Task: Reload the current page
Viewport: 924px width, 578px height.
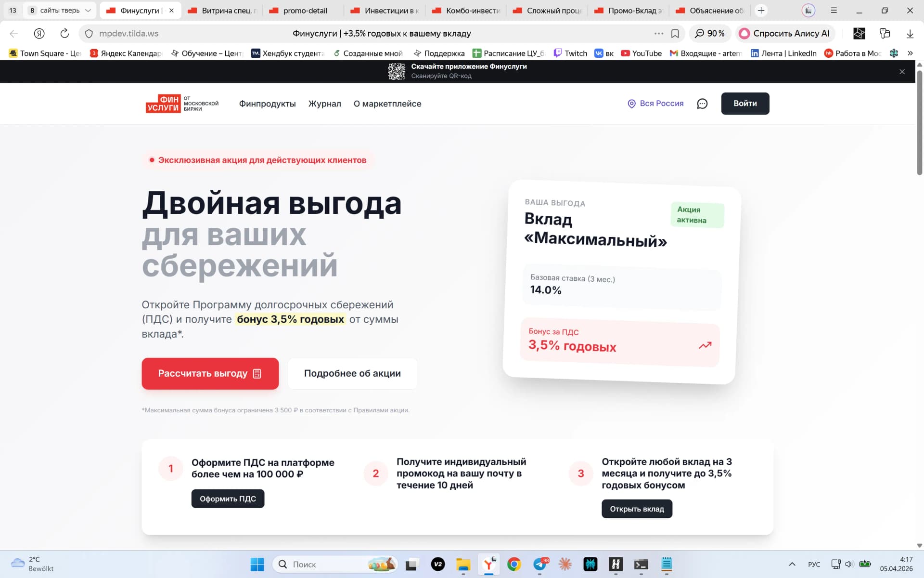Action: point(64,33)
